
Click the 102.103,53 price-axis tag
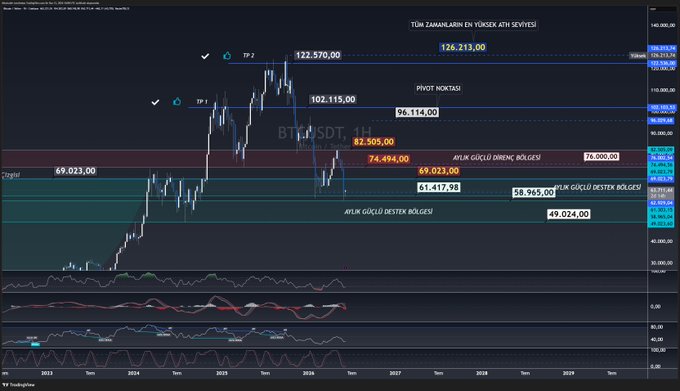click(662, 107)
